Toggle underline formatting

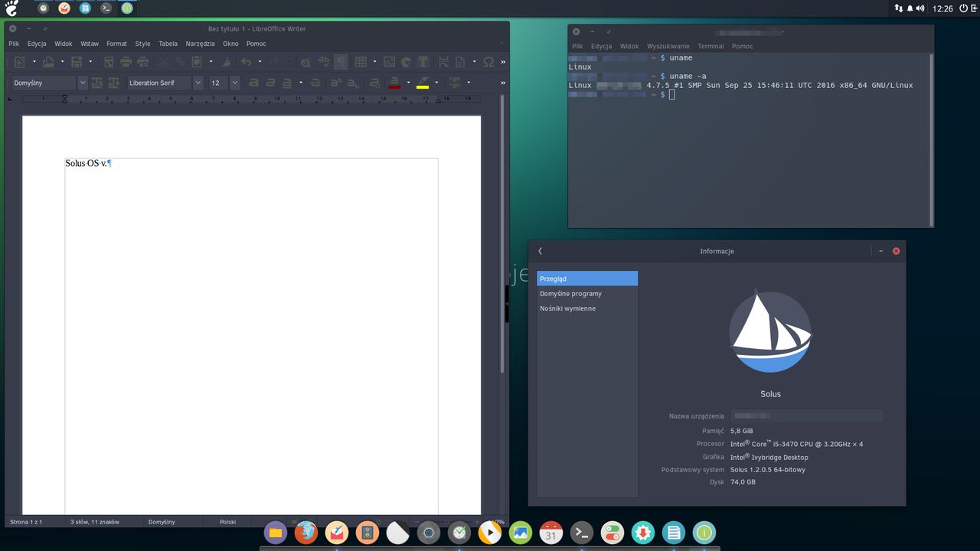287,83
